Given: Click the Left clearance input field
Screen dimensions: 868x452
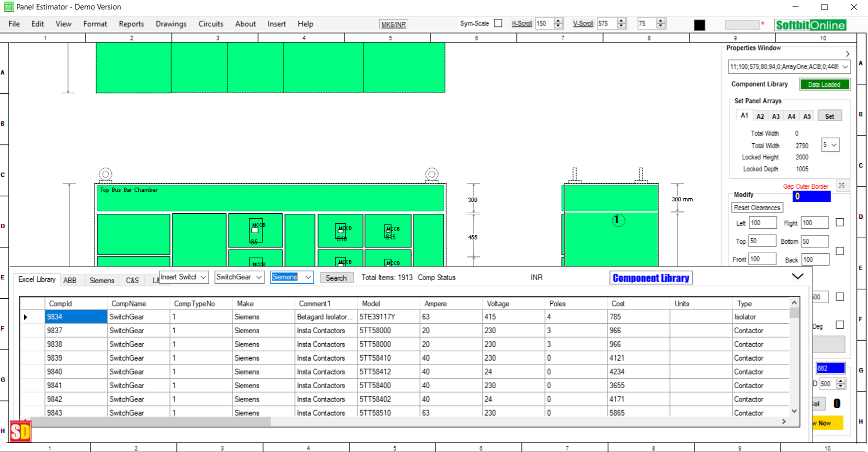Looking at the screenshot, I should pyautogui.click(x=763, y=223).
